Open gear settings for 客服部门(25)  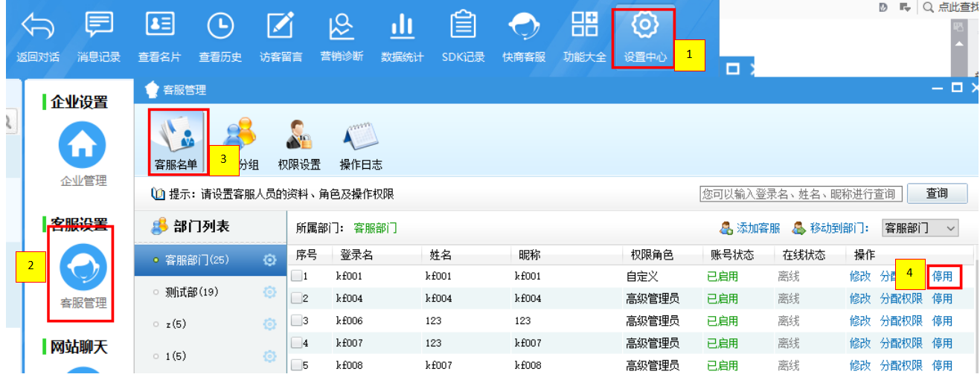click(x=270, y=260)
